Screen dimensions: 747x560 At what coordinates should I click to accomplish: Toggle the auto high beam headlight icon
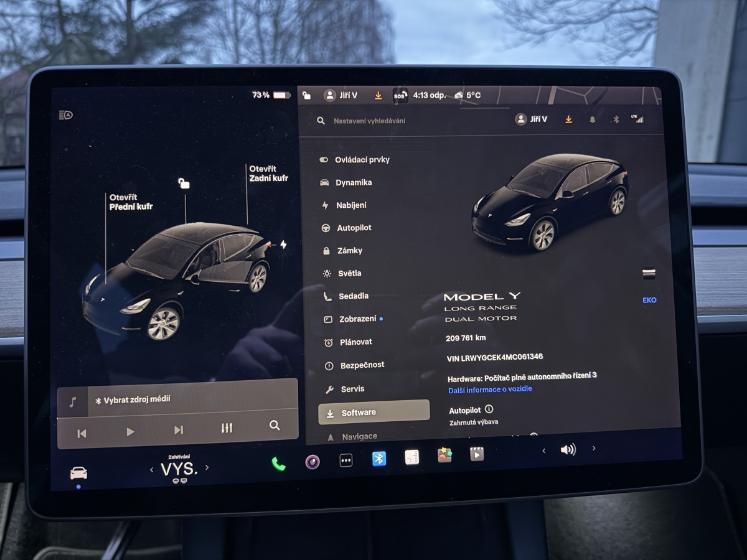point(65,114)
